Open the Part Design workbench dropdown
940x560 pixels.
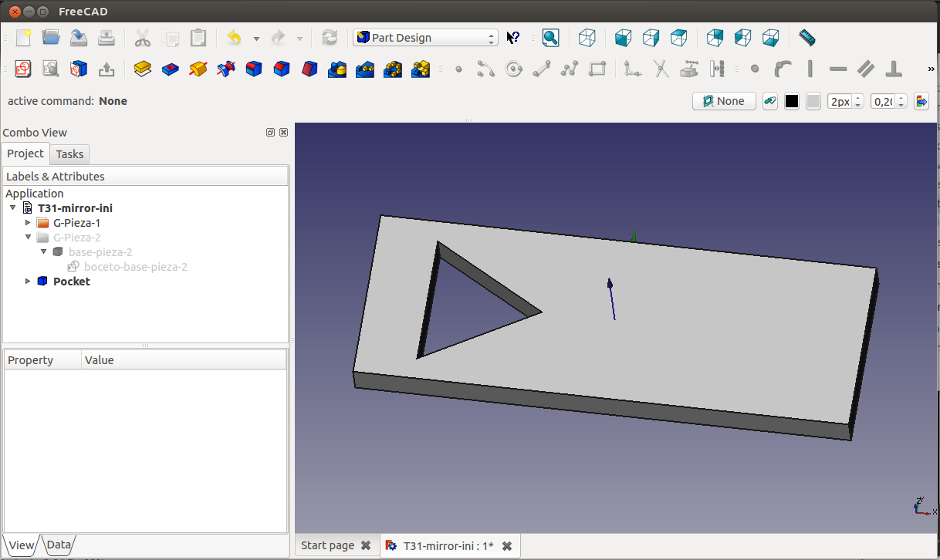coord(425,38)
